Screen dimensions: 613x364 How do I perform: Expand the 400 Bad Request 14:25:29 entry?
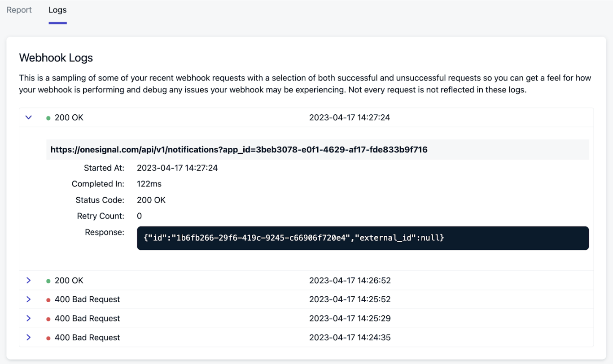point(29,318)
